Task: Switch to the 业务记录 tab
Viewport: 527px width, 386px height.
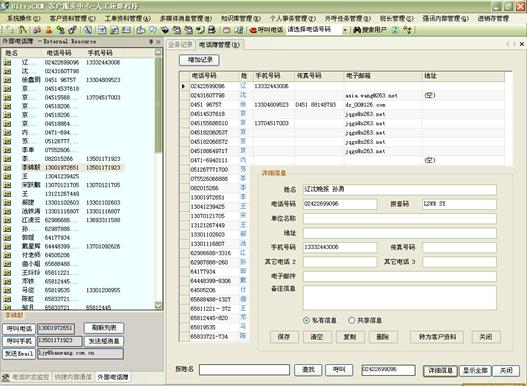Action: tap(180, 45)
